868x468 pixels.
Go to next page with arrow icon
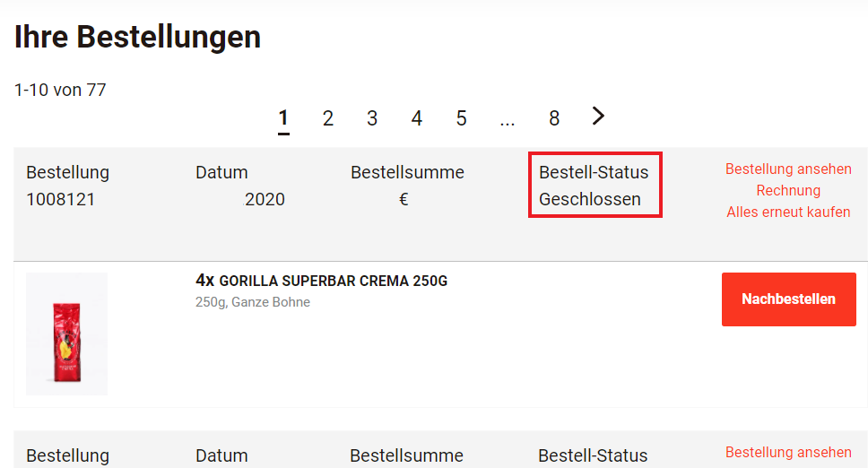[598, 117]
